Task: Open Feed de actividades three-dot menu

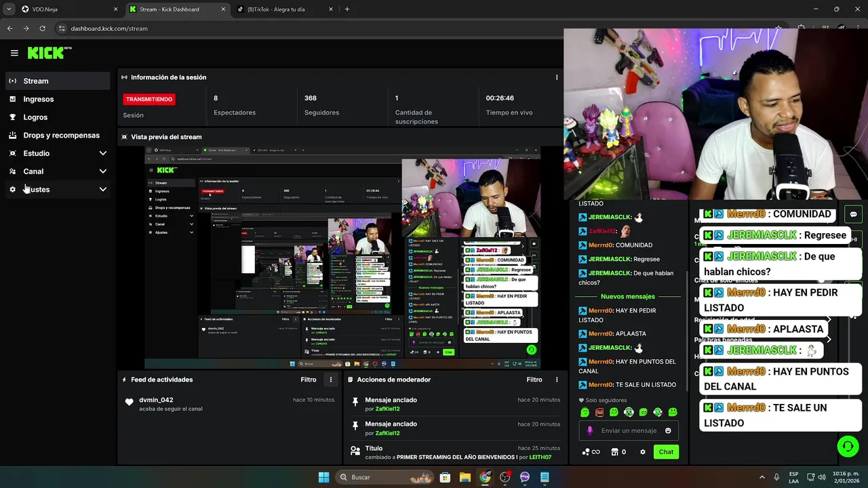Action: coord(331,380)
